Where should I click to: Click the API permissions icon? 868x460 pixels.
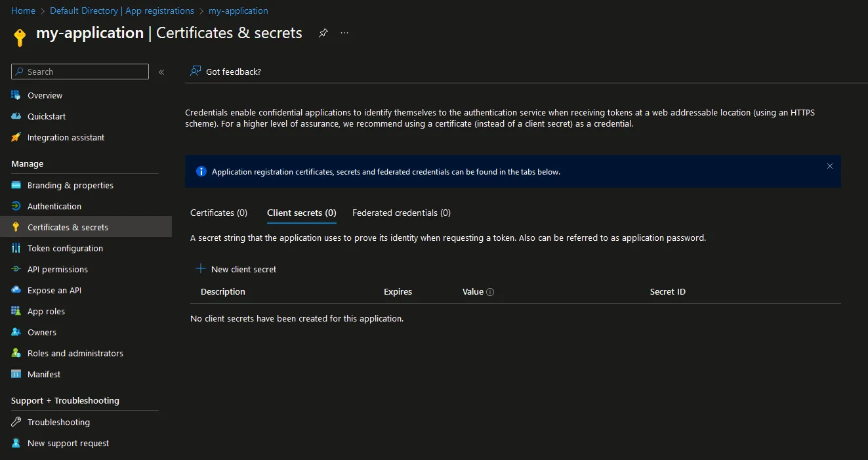point(16,269)
